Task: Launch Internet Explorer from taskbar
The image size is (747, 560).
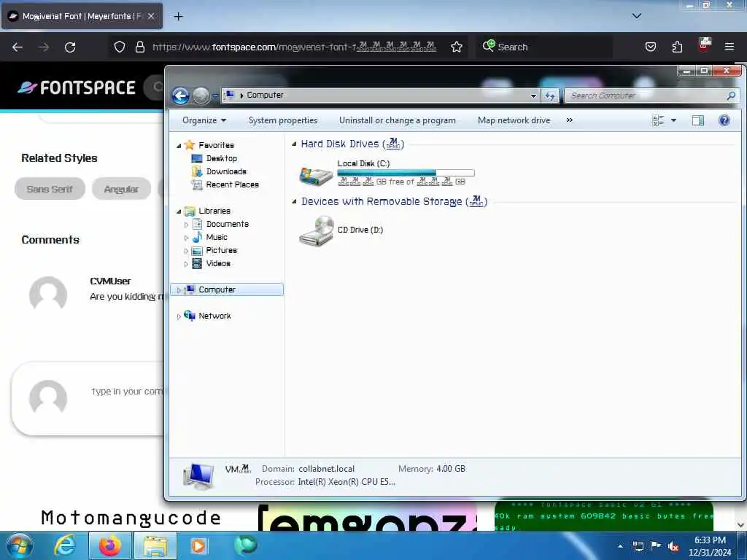Action: click(x=65, y=545)
